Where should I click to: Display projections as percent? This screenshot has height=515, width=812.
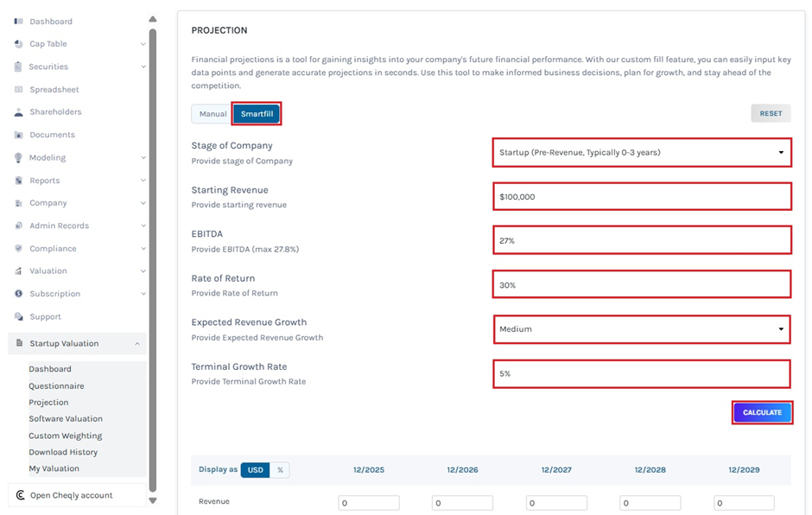pos(280,470)
